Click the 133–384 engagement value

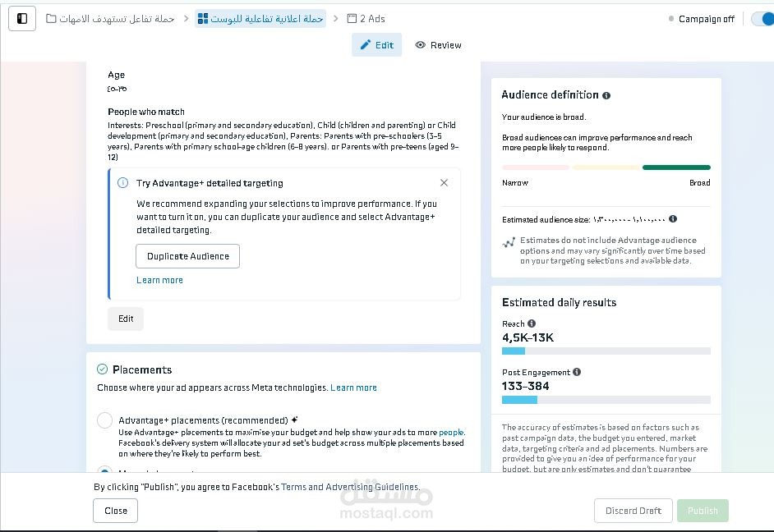click(525, 386)
